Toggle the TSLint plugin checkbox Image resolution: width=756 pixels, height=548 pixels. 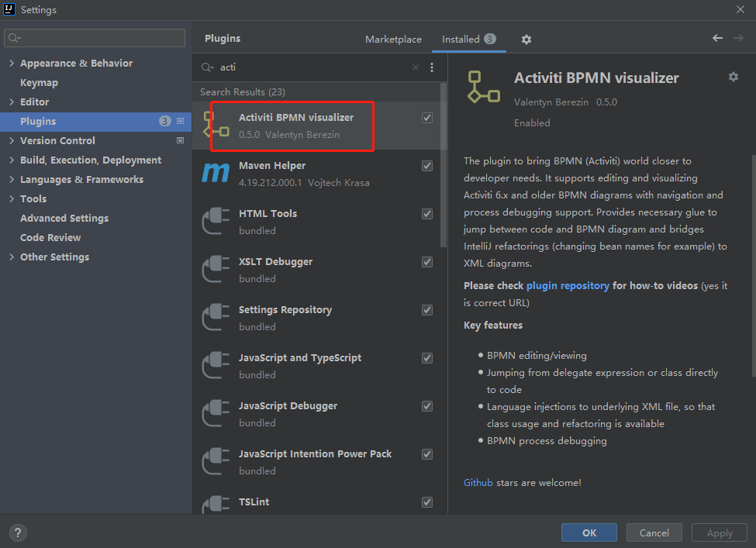427,502
